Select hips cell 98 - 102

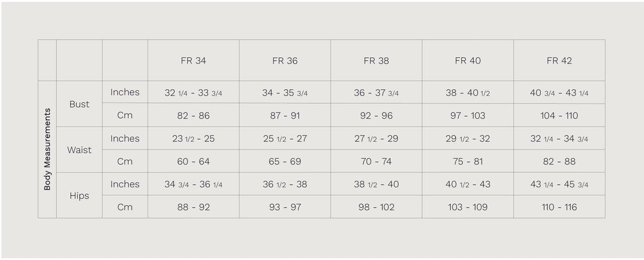pyautogui.click(x=376, y=207)
